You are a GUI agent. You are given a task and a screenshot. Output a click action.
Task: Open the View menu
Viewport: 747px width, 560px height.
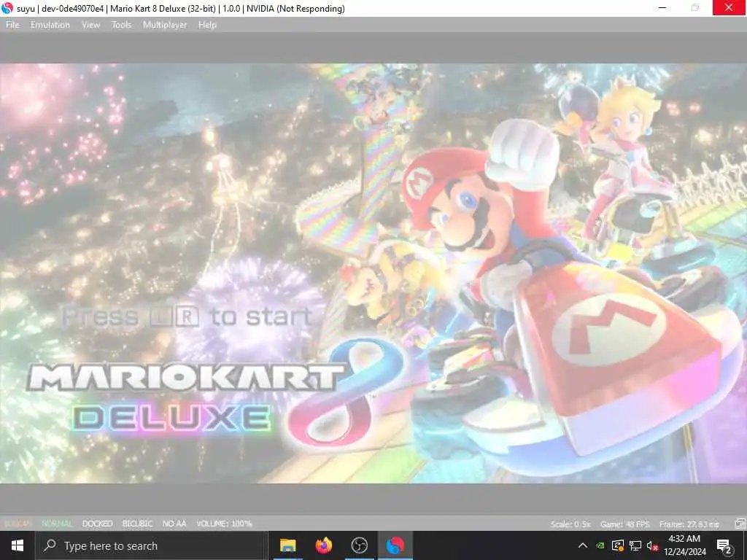pyautogui.click(x=90, y=25)
